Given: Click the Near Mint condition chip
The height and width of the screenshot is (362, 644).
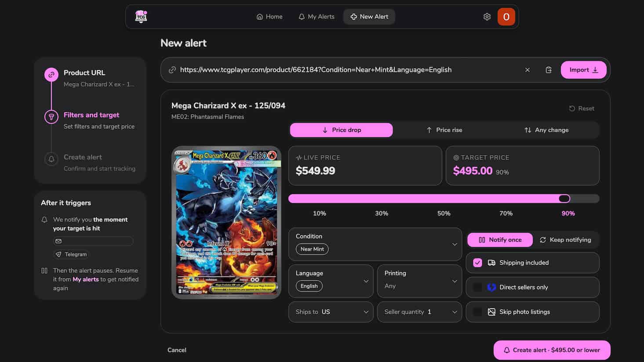Looking at the screenshot, I should pos(312,249).
